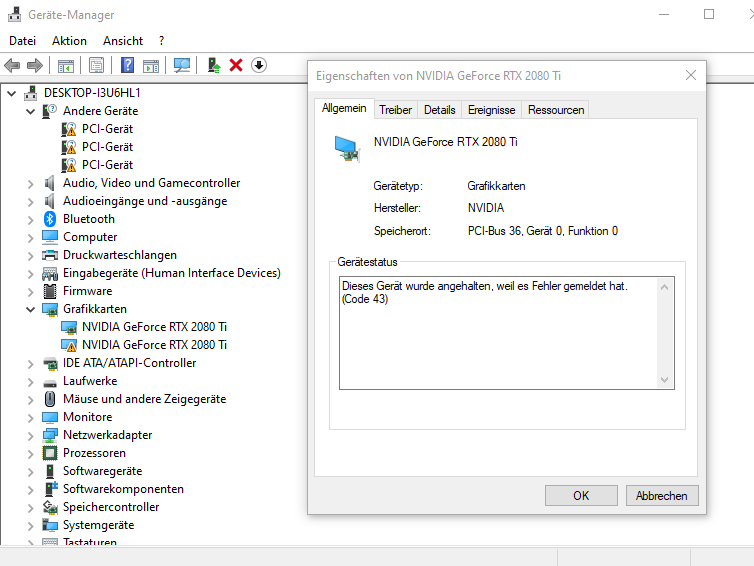Click the Gerätestatus scrollbar down arrow
Viewport: 754px width, 566px height.
pyautogui.click(x=665, y=379)
